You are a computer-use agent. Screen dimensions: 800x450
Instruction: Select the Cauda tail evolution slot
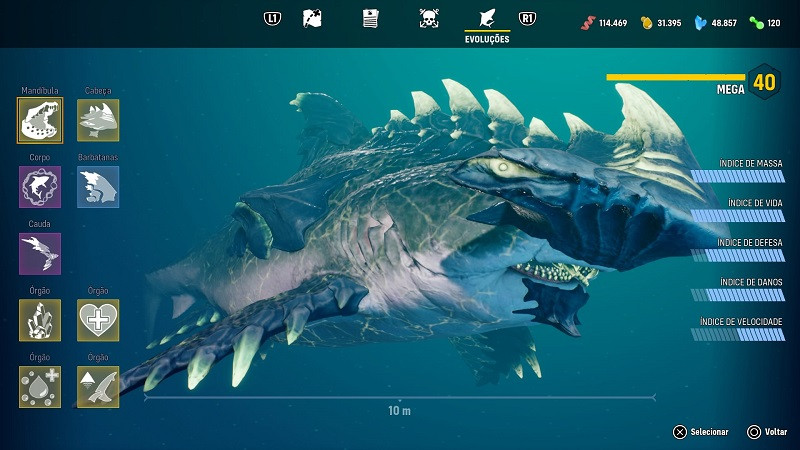click(40, 254)
